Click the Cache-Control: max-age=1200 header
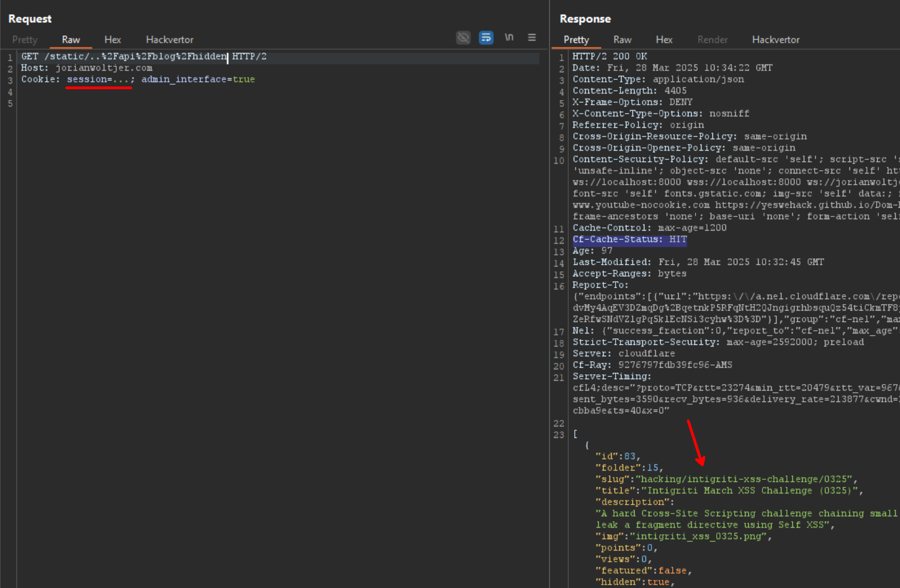 649,228
